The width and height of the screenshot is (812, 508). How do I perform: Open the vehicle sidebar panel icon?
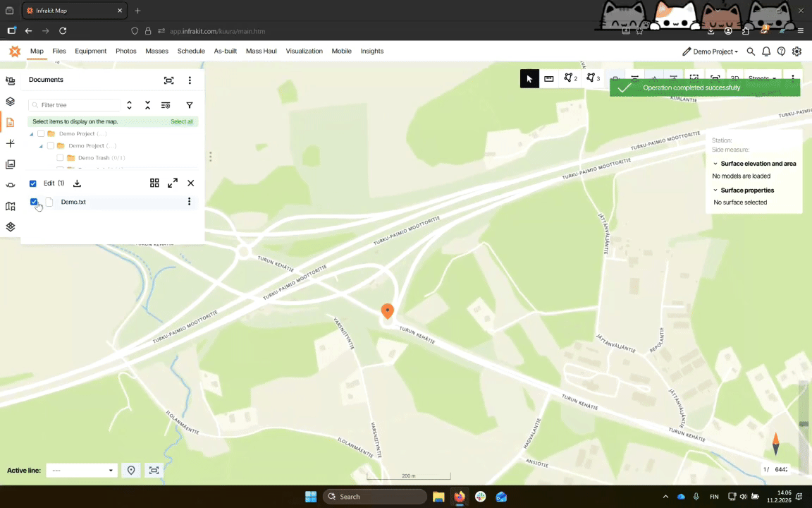10,185
